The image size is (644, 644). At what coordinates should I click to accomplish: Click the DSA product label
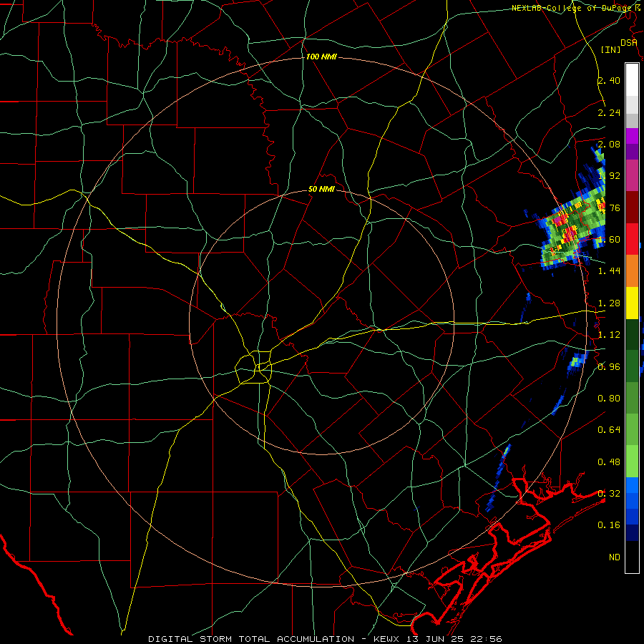[629, 43]
